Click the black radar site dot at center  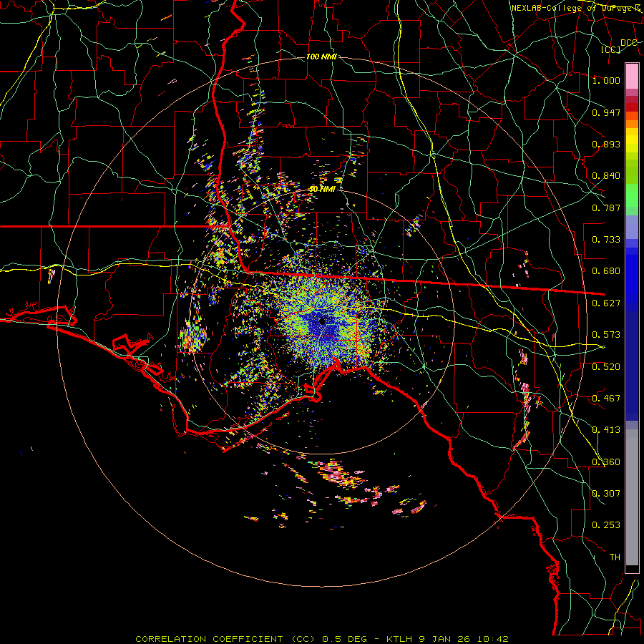(322, 321)
